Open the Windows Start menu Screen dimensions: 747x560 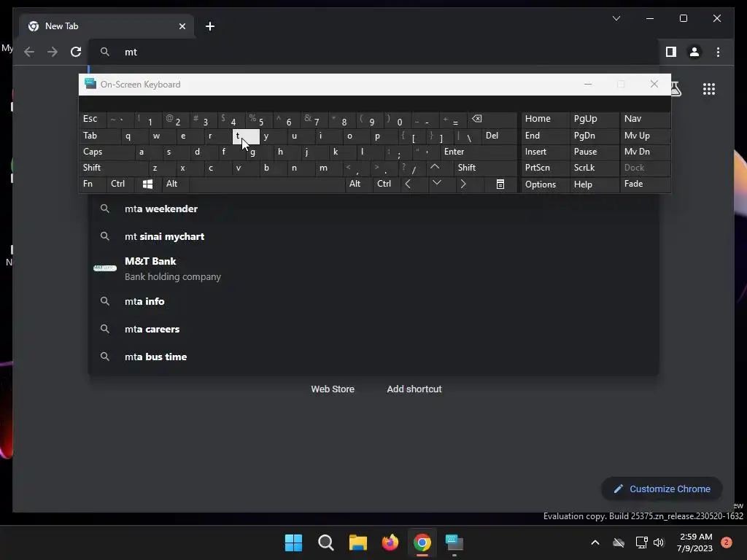pos(293,542)
